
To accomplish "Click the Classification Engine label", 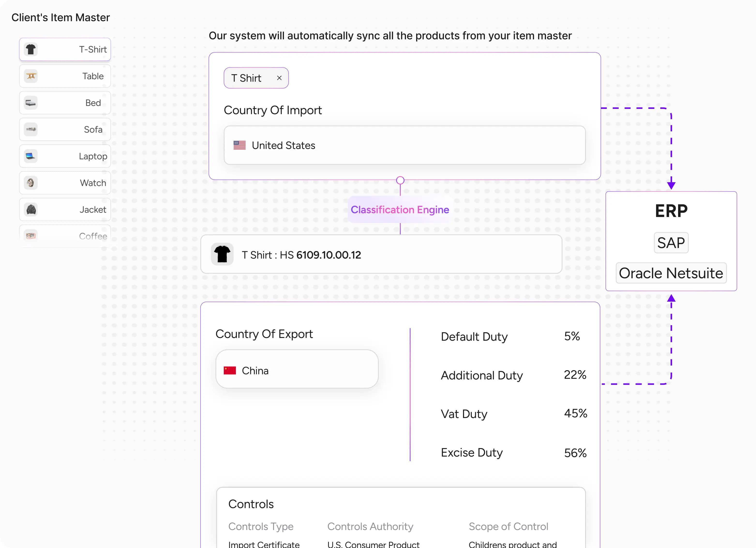I will 400,210.
